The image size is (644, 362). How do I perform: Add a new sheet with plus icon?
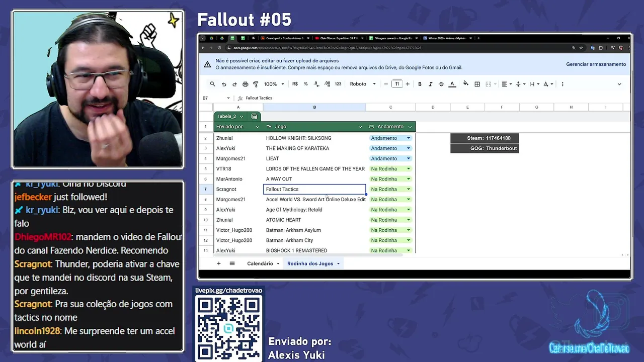(x=218, y=263)
